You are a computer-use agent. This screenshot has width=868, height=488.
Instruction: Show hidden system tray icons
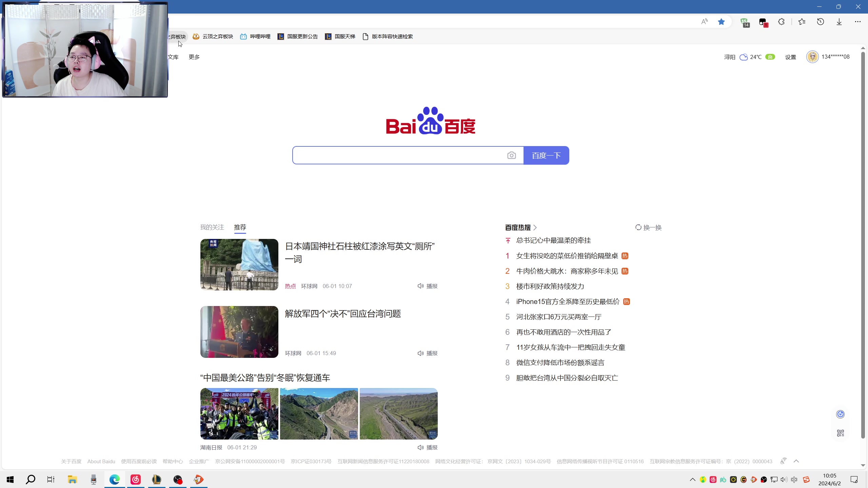coord(693,480)
